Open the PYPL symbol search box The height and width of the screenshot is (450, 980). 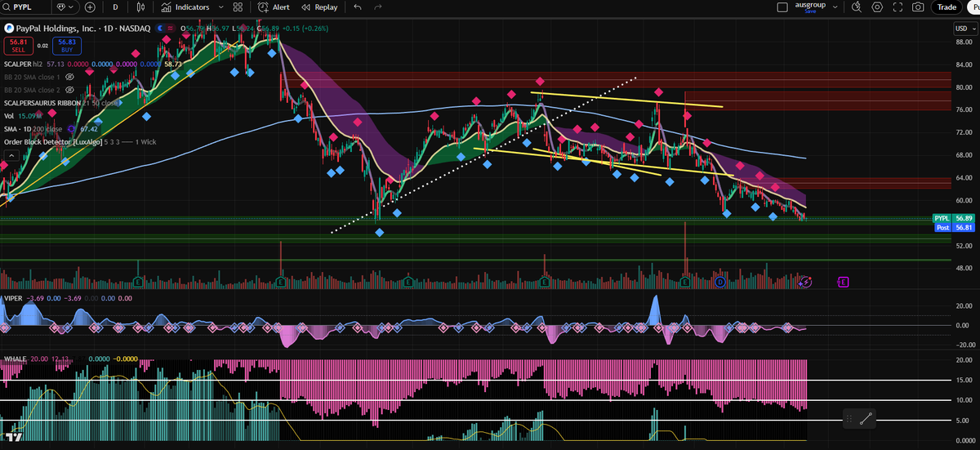(26, 7)
